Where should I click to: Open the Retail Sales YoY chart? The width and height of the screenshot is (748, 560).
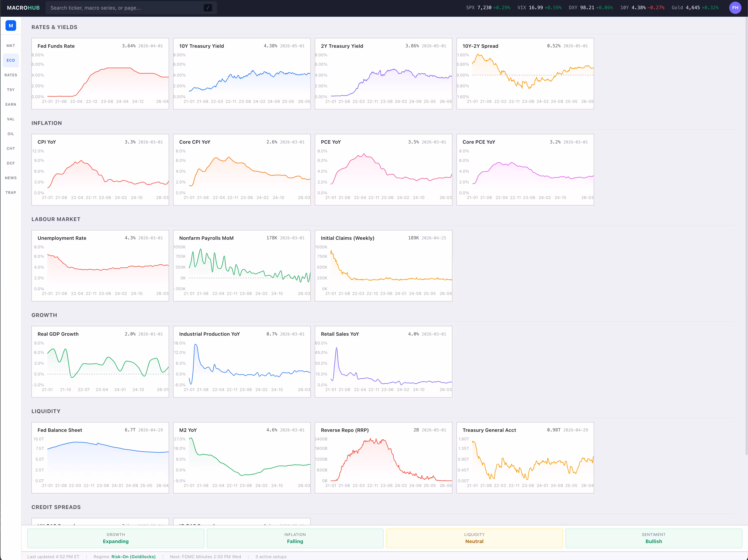point(383,362)
